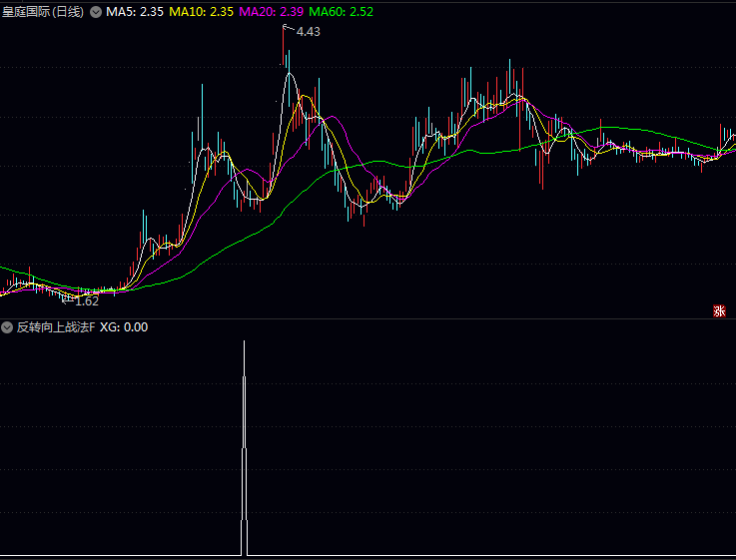Select the MA5: 2.35 indicator label

(x=134, y=12)
